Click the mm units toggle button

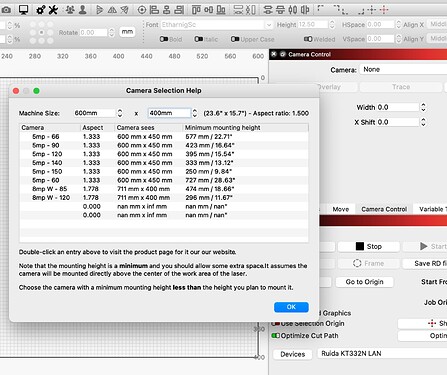[x=127, y=32]
